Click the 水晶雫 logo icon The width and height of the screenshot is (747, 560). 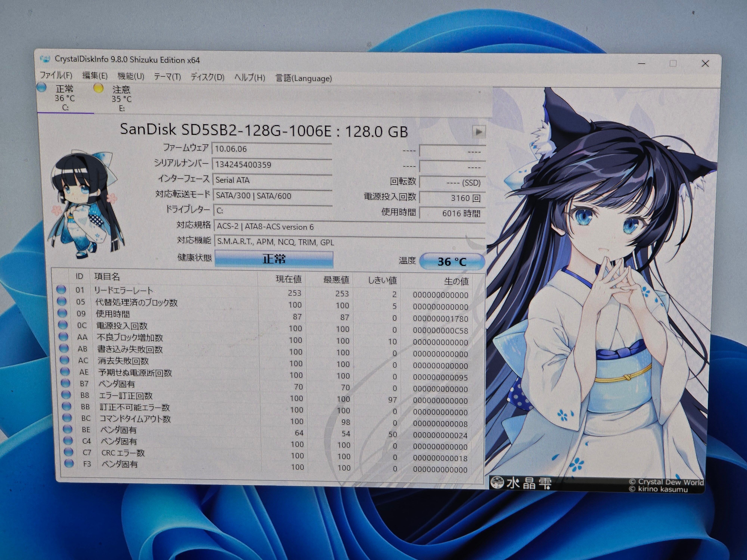point(497,482)
